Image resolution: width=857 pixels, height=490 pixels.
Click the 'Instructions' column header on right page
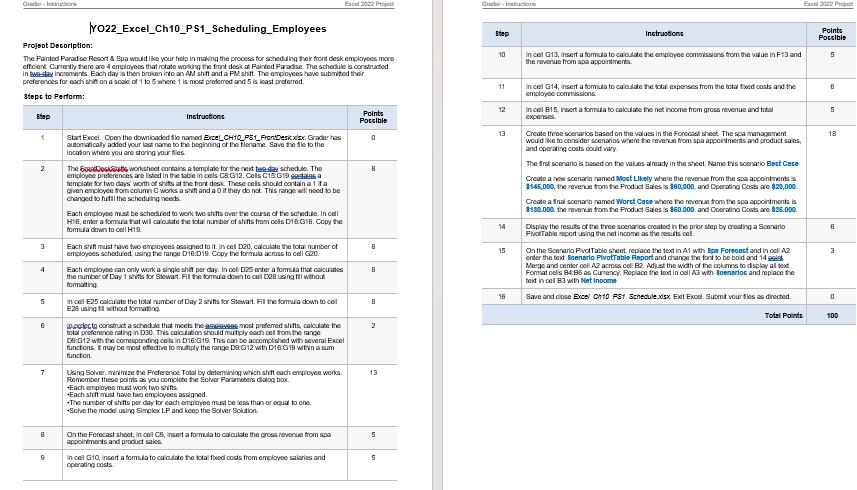click(664, 34)
